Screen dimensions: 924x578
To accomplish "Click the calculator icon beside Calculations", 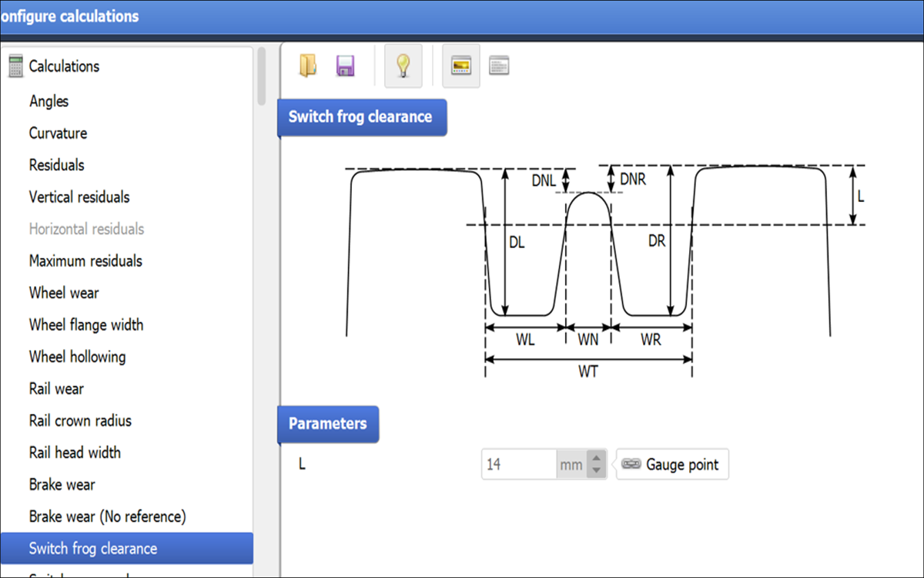I will 15,66.
